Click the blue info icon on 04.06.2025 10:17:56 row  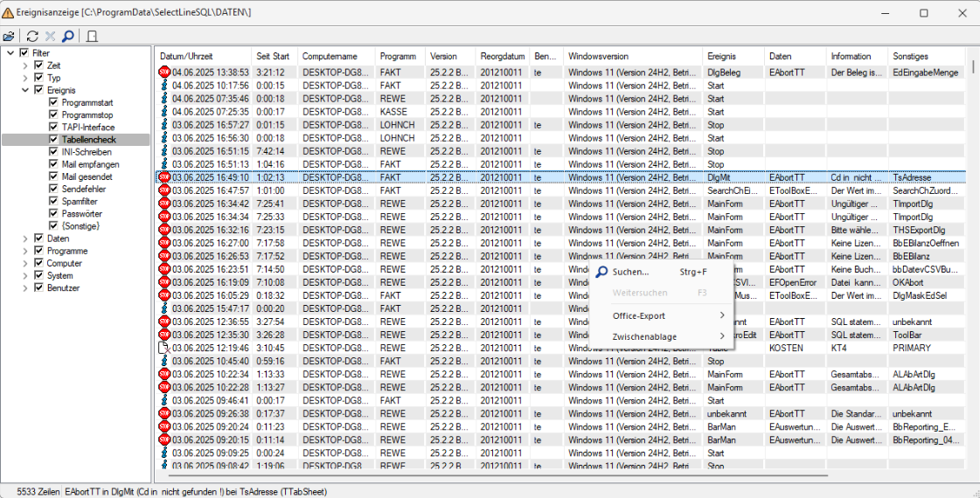163,86
